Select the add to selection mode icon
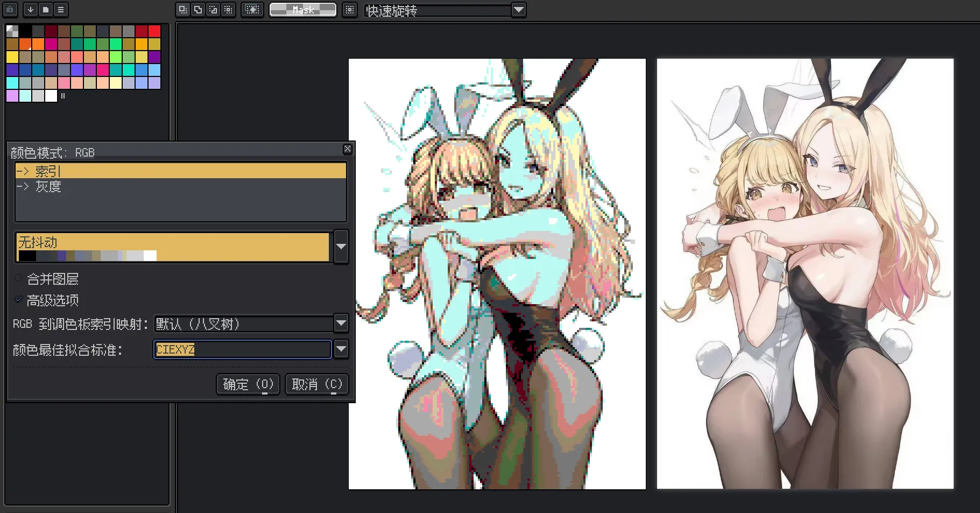Viewport: 980px width, 513px height. [x=198, y=10]
